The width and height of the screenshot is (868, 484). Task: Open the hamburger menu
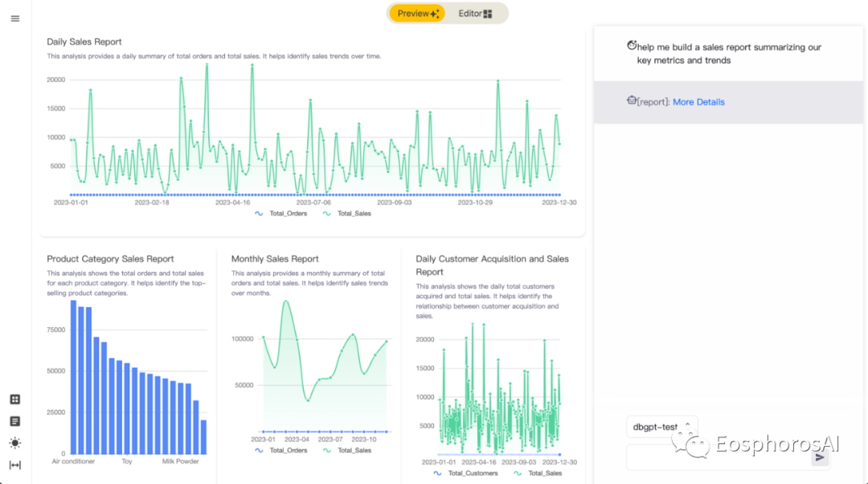click(15, 18)
